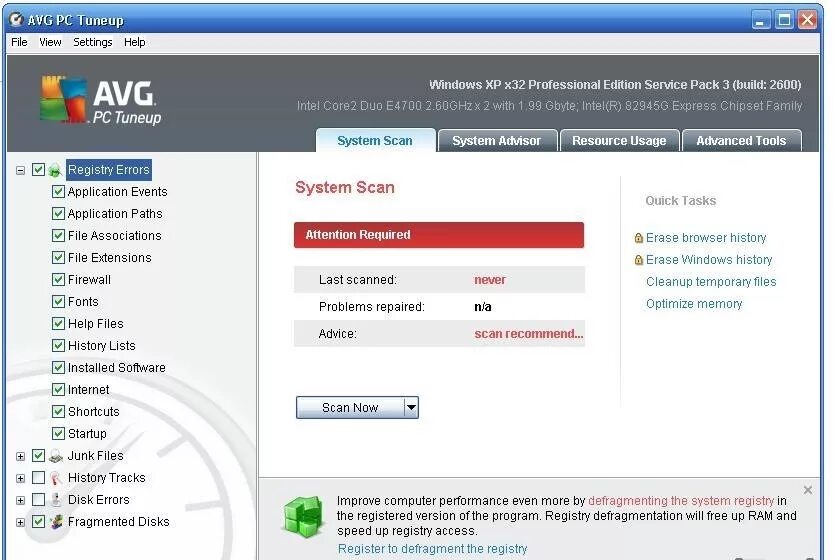This screenshot has height=560, width=834.
Task: Uncheck the Fragmented Disks checkbox
Action: tap(38, 522)
